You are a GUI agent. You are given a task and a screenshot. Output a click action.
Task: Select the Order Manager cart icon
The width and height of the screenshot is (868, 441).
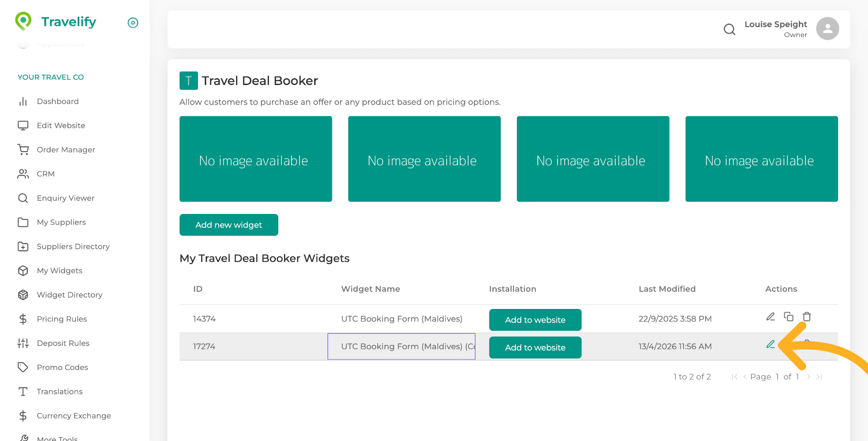(x=23, y=149)
